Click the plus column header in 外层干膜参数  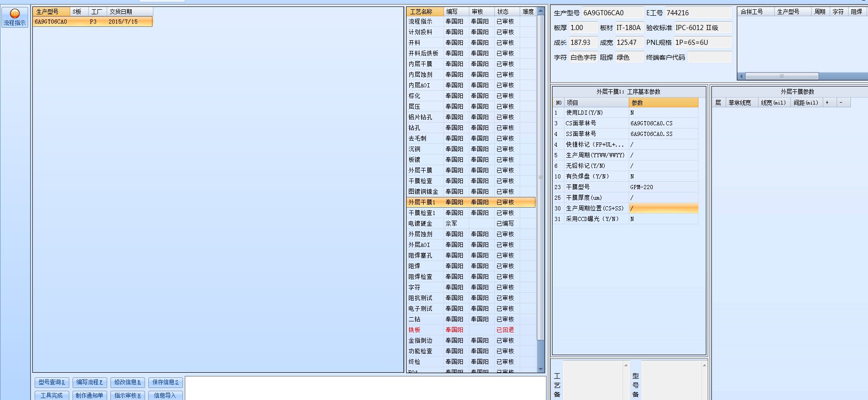point(829,103)
